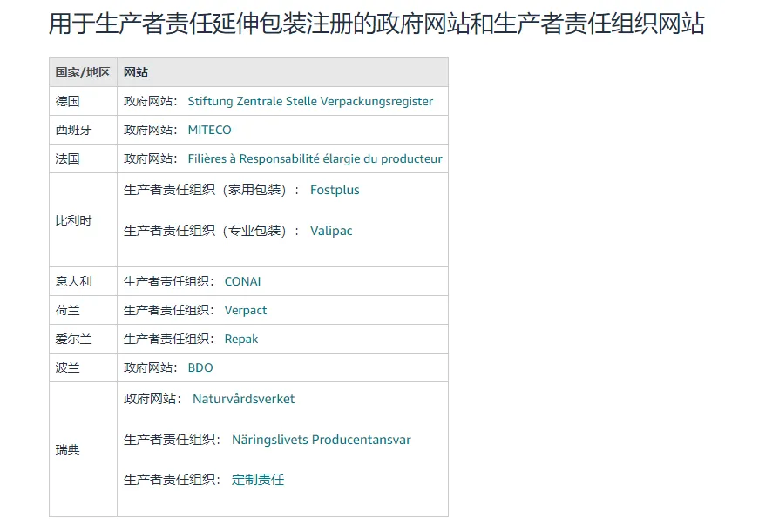The height and width of the screenshot is (532, 779).
Task: Select the 爱尔兰 country cell
Action: point(73,339)
